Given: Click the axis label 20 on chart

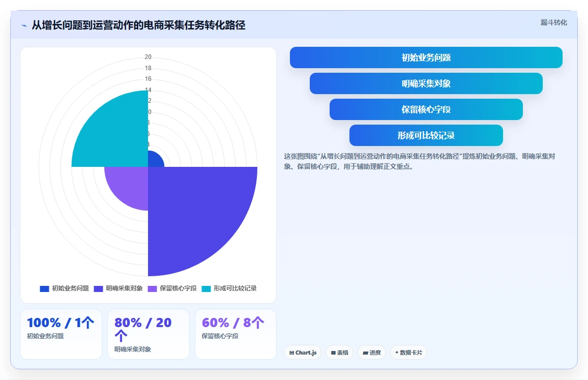Looking at the screenshot, I should [148, 57].
